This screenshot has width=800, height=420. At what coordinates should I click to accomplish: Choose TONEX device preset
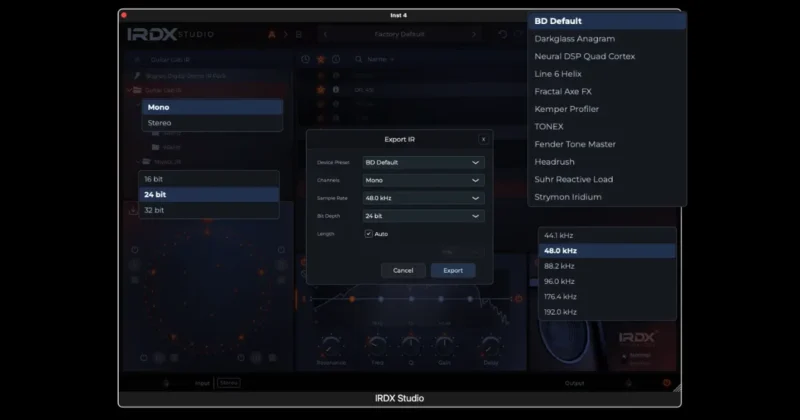(607, 127)
